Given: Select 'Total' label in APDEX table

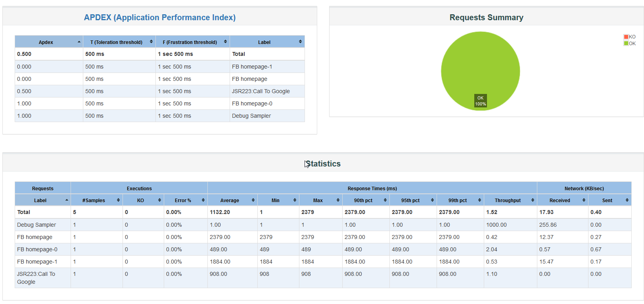Looking at the screenshot, I should click(239, 54).
